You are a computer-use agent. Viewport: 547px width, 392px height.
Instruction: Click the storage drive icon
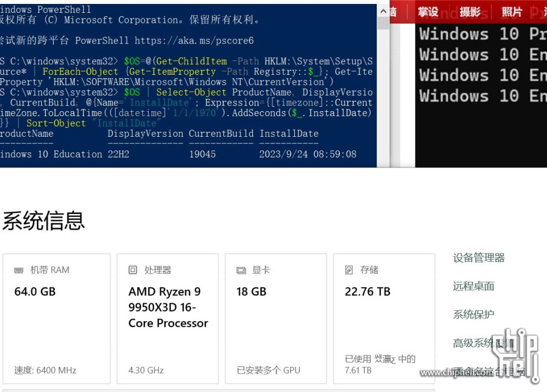coord(349,270)
